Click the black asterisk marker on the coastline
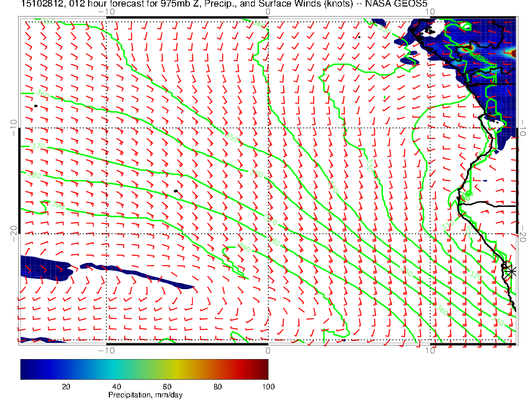 (511, 271)
